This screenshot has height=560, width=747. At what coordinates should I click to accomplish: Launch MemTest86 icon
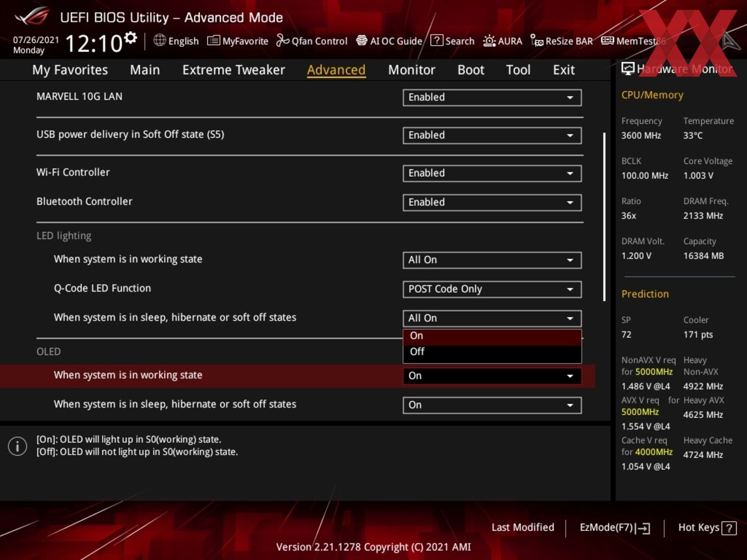point(607,41)
